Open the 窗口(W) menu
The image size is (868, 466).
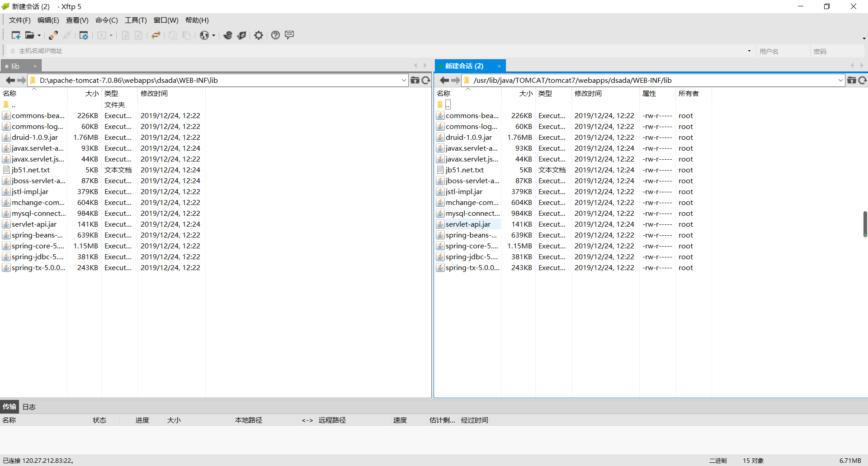click(166, 20)
